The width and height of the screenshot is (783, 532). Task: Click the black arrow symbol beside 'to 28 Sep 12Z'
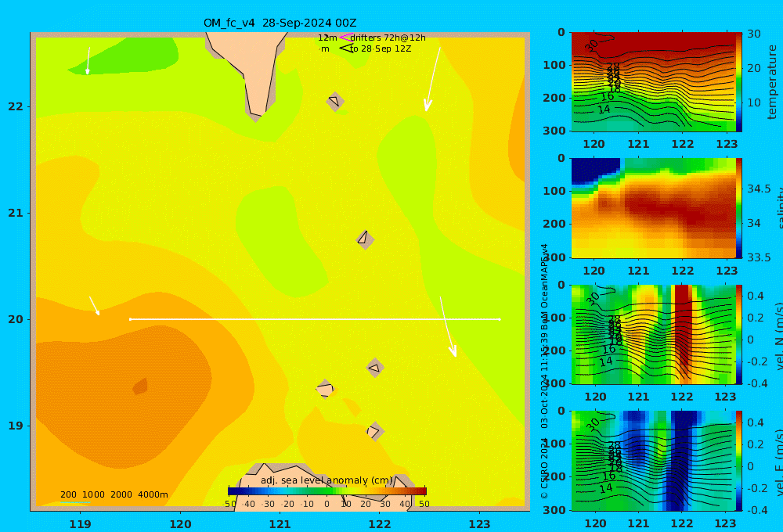[x=346, y=49]
